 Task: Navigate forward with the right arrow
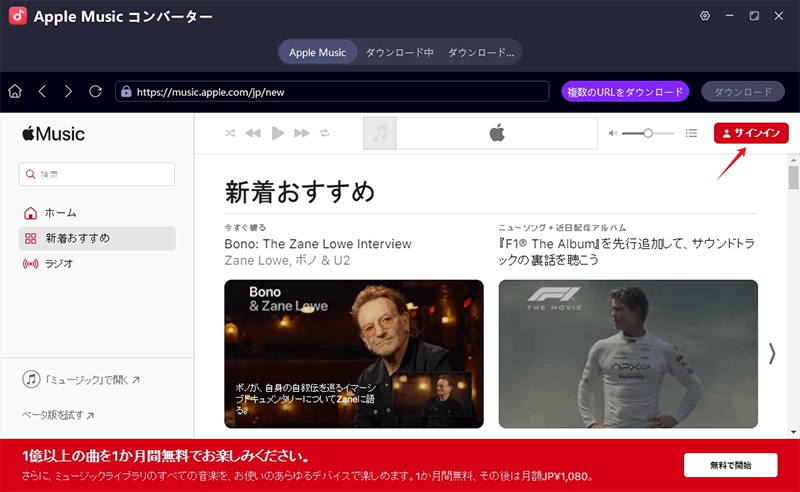[x=68, y=91]
